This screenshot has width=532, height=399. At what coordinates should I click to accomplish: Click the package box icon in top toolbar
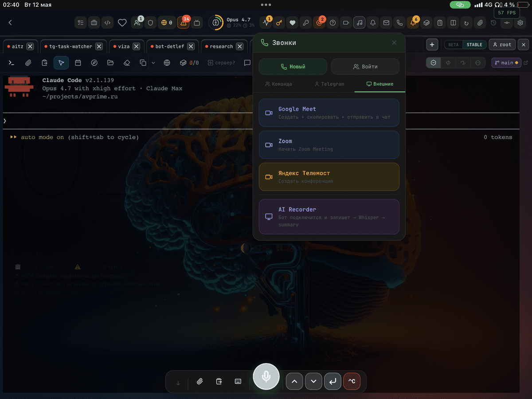(426, 23)
